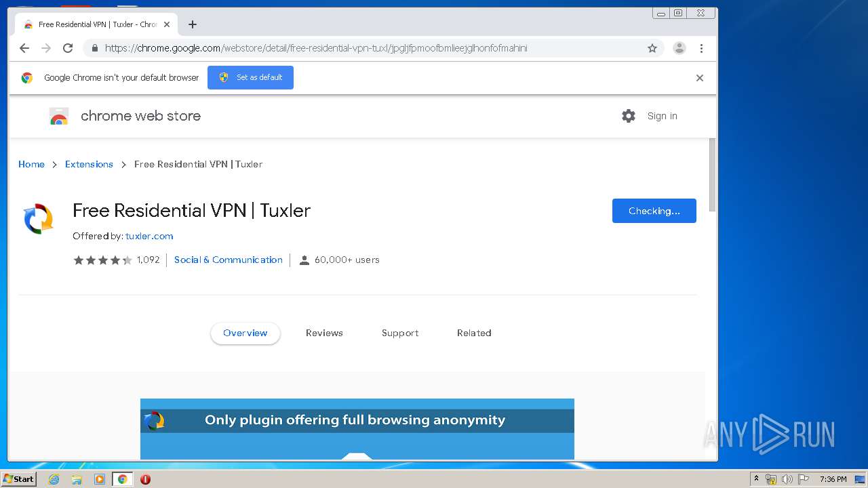Open Windows Explorer folder in taskbar

(77, 479)
